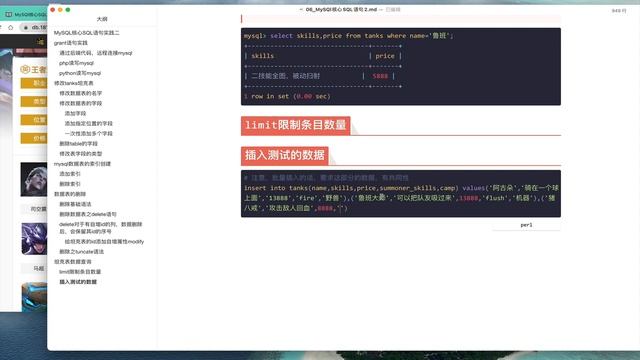Viewport: 640px width, 360px height.
Task: Click the skills column header in result table
Action: [262, 56]
